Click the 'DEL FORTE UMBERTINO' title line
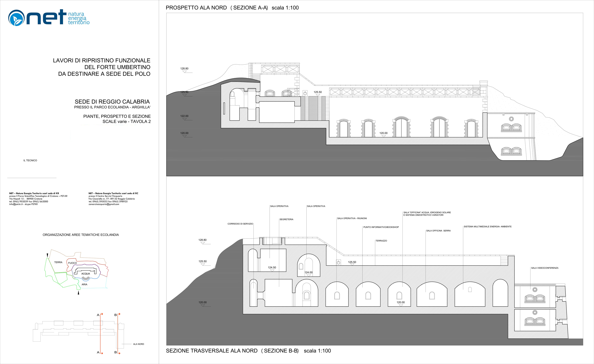This screenshot has width=594, height=364. point(117,67)
